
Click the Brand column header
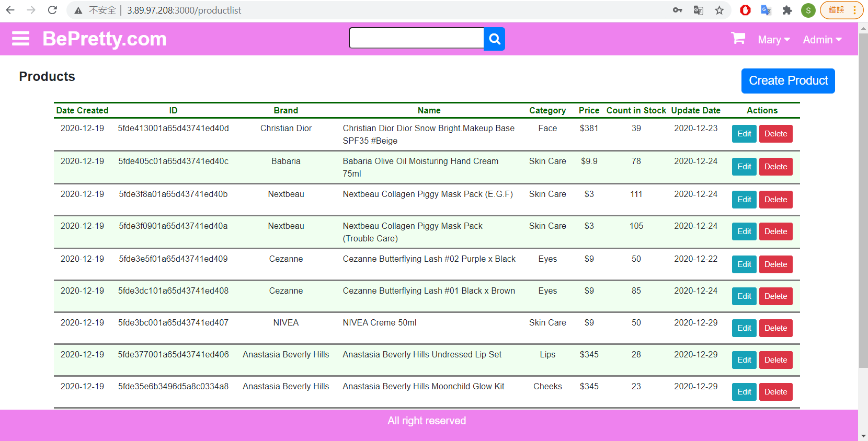coord(286,110)
